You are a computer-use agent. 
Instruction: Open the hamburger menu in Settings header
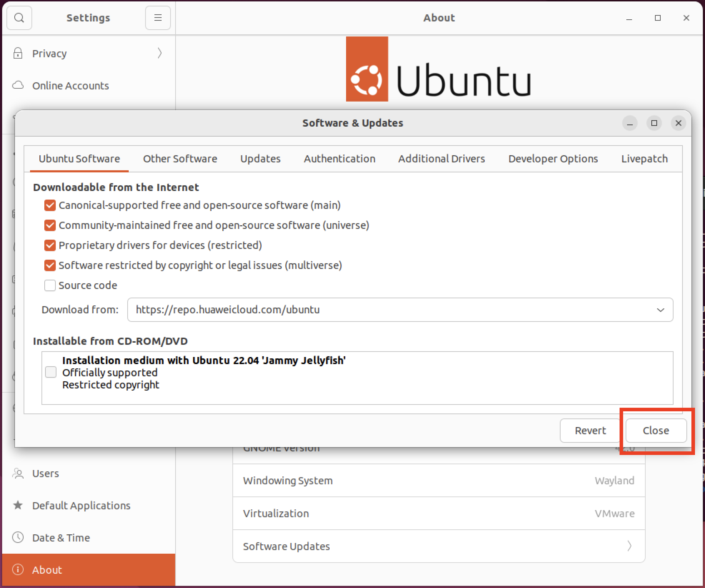click(157, 18)
